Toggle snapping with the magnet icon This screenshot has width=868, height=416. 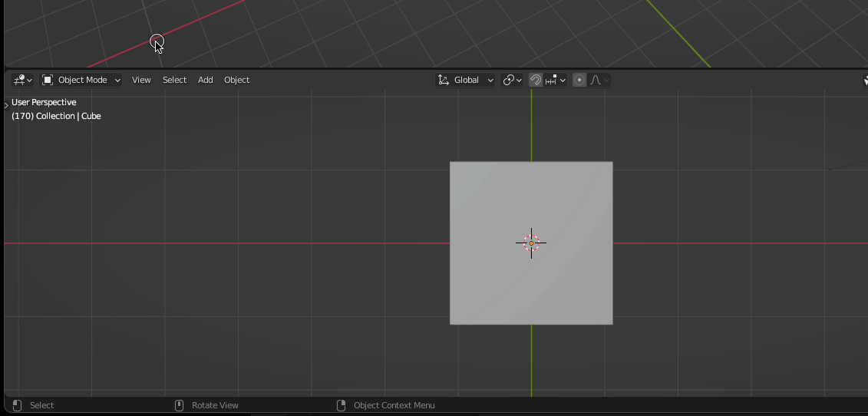coord(536,80)
